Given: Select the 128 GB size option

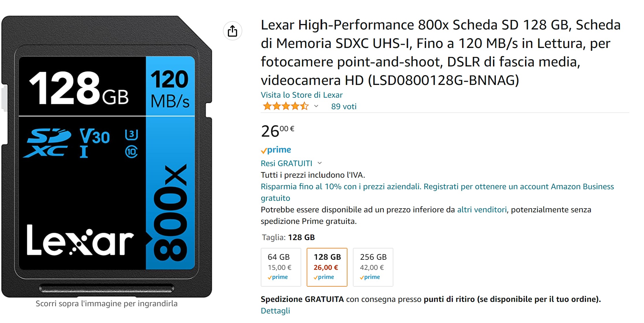Looking at the screenshot, I should coord(327,267).
